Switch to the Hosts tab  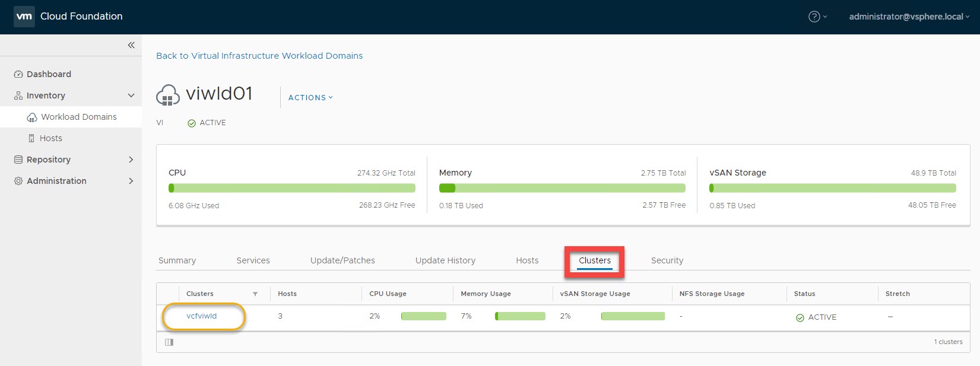(x=527, y=260)
